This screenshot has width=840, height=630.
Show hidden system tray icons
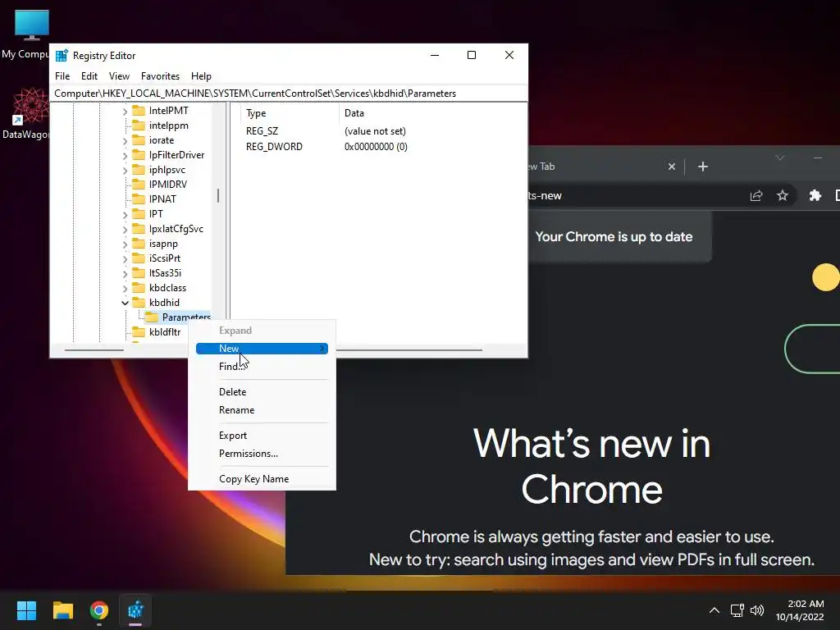[714, 610]
